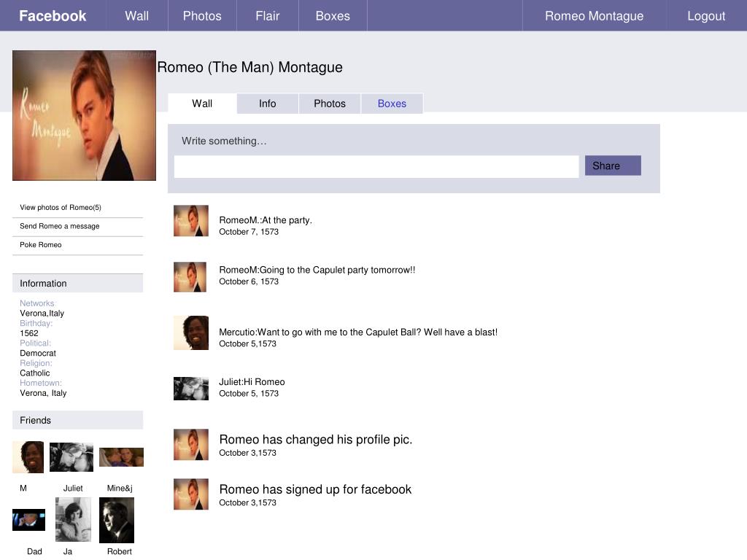Viewport: 747px width, 560px height.
Task: Click hometown value 'Verona, Italy'
Action: 43,393
